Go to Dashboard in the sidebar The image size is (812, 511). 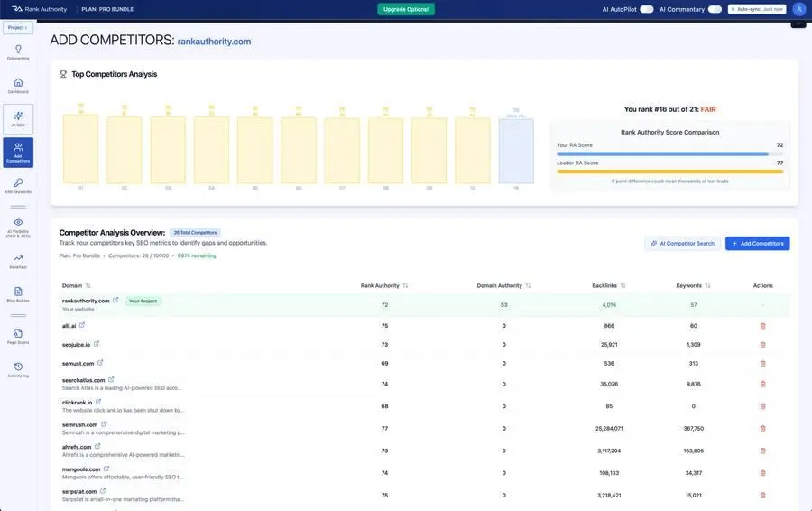point(18,83)
